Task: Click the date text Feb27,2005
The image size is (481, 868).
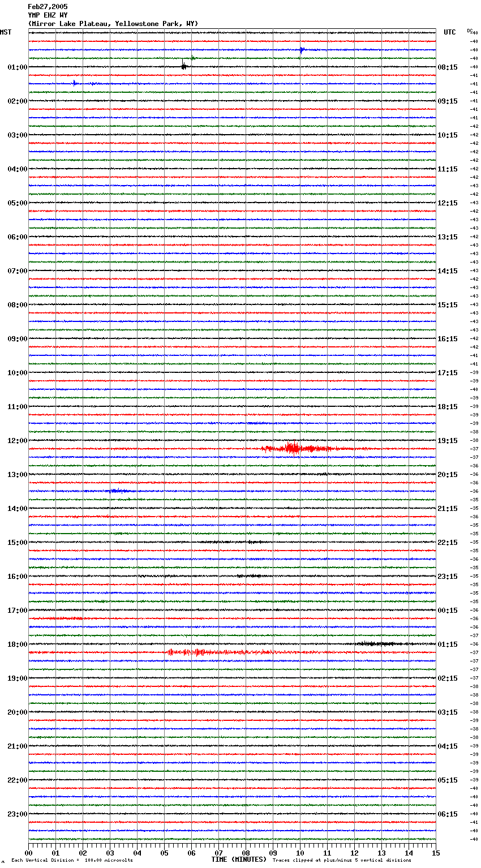Action: click(x=48, y=7)
